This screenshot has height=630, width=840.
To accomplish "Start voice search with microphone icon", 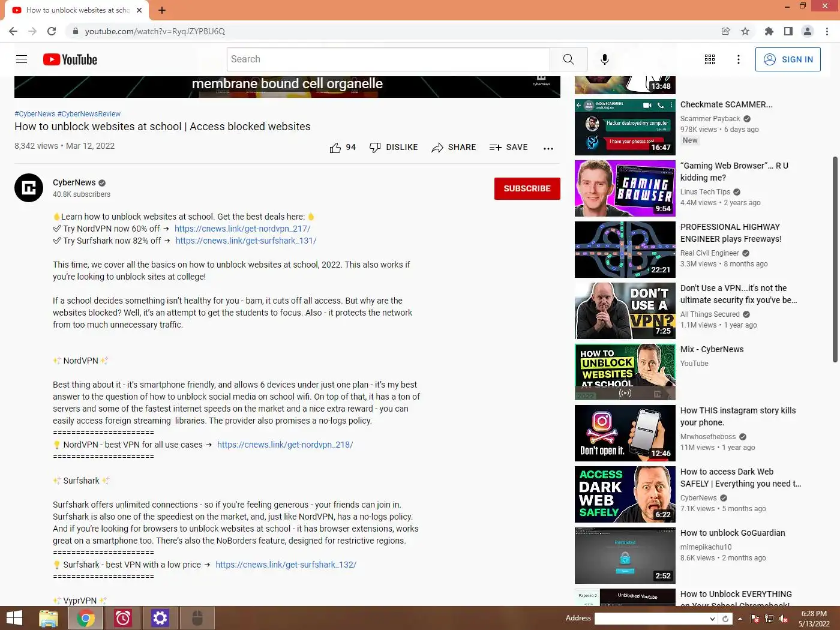I will [x=605, y=59].
